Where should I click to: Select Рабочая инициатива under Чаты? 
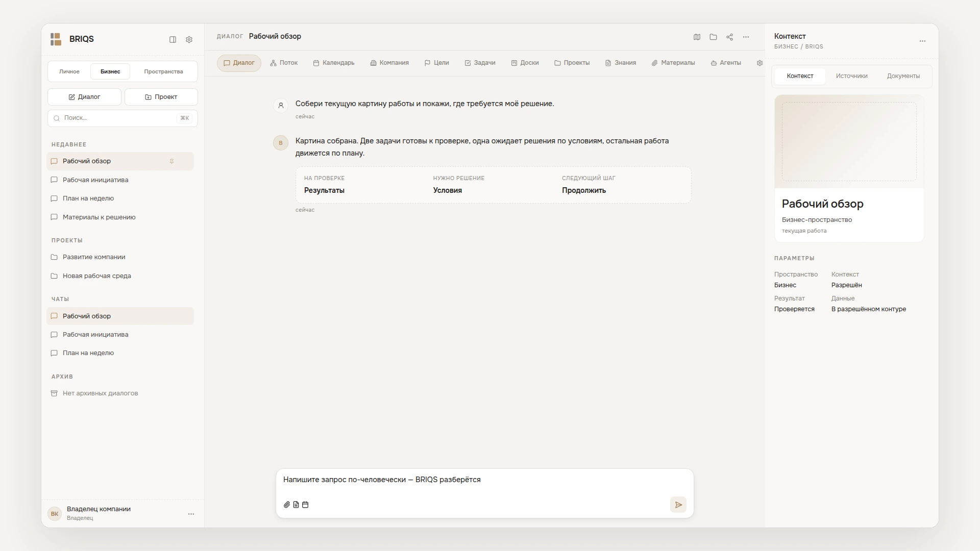click(x=120, y=335)
